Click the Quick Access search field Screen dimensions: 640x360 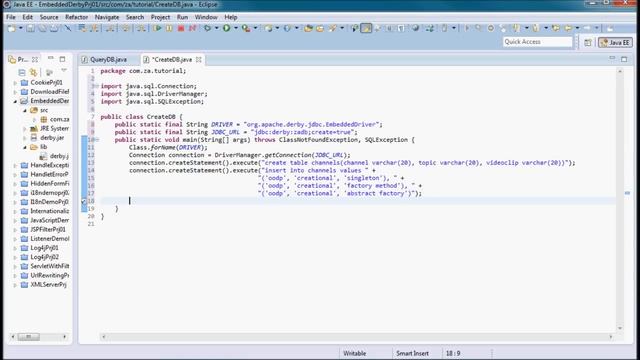click(537, 42)
